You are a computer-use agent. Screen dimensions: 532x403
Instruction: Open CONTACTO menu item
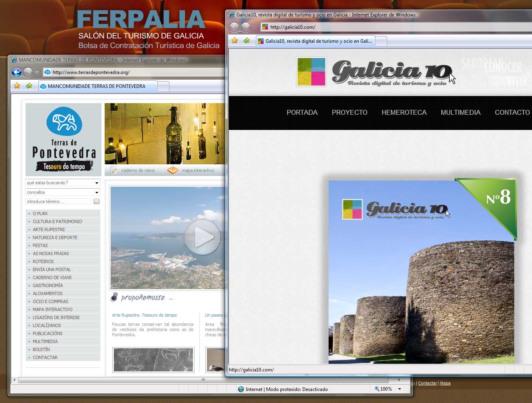coord(512,113)
